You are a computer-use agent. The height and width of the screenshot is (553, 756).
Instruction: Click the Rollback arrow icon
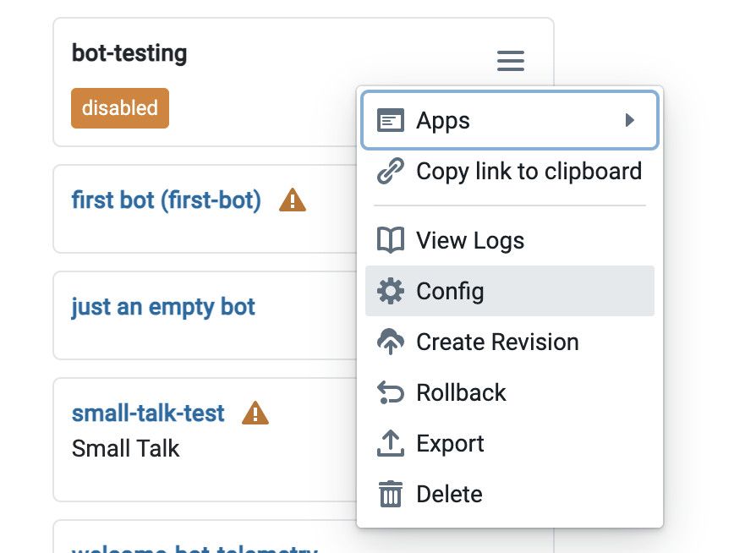(390, 393)
